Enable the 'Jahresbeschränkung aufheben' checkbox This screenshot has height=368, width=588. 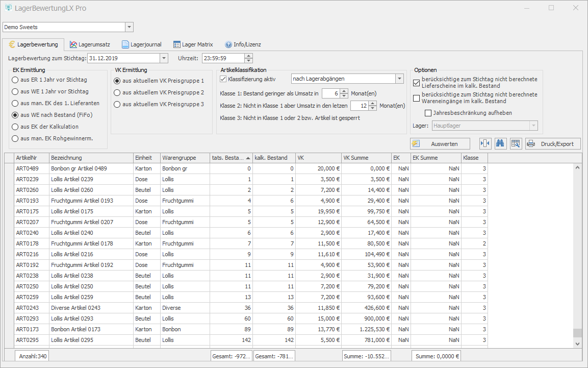point(428,113)
